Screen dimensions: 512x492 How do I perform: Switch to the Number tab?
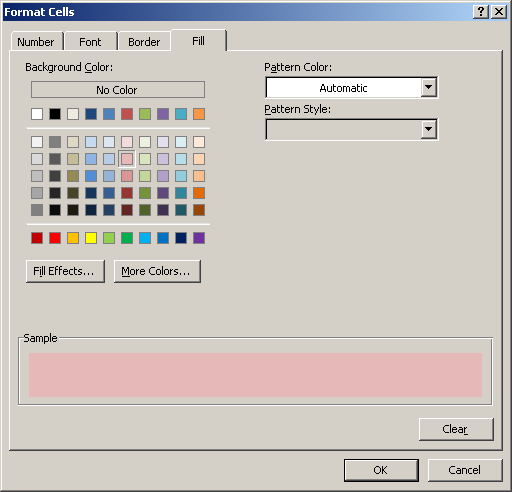(36, 42)
